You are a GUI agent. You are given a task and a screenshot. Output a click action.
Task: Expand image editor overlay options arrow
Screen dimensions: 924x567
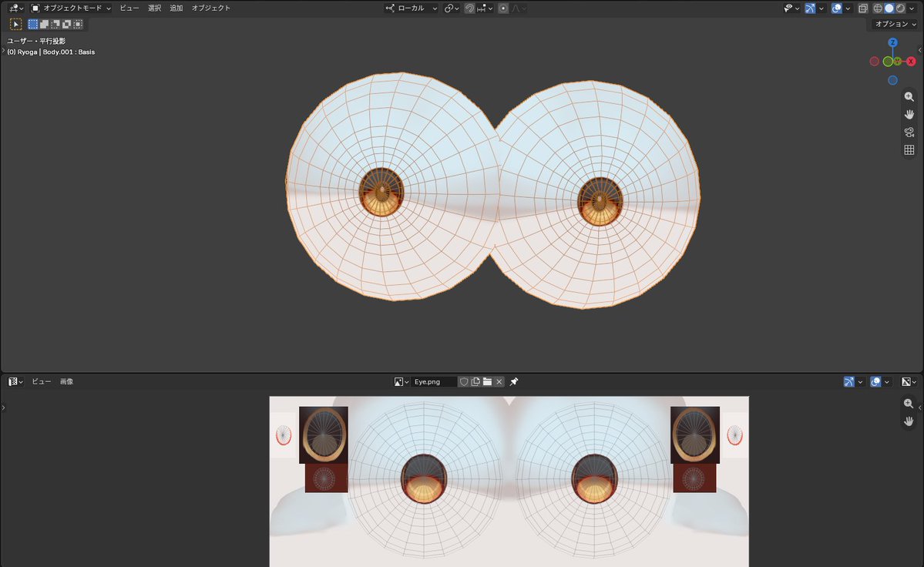tap(887, 381)
